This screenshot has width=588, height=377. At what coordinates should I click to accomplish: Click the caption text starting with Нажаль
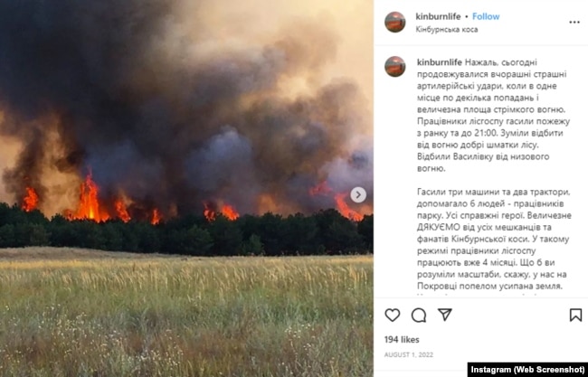[493, 115]
